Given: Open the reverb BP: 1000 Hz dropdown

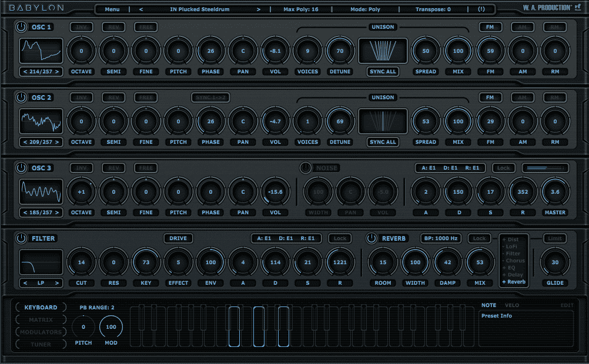Looking at the screenshot, I should point(441,238).
